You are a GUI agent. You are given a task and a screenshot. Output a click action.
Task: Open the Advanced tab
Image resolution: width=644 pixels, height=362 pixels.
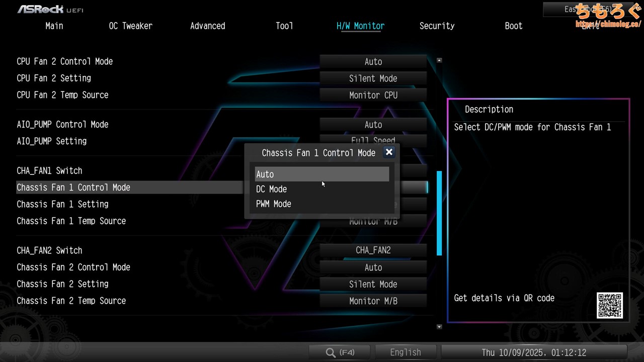pos(207,26)
